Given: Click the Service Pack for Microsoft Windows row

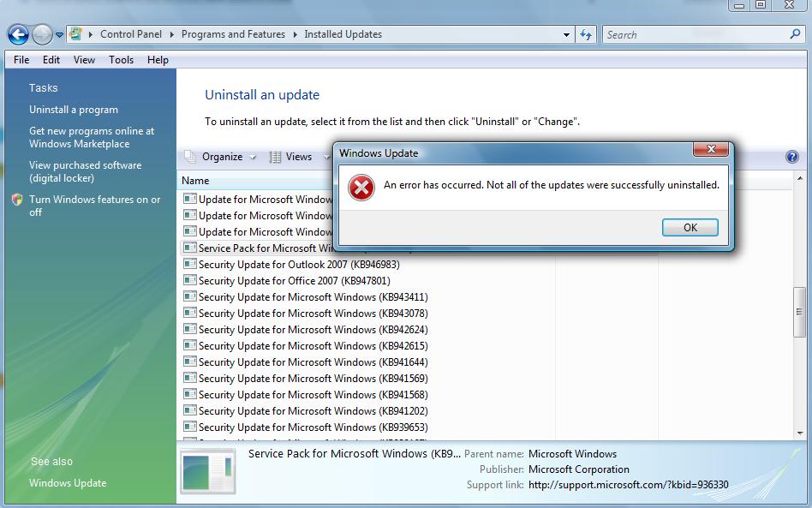Looking at the screenshot, I should 259,248.
